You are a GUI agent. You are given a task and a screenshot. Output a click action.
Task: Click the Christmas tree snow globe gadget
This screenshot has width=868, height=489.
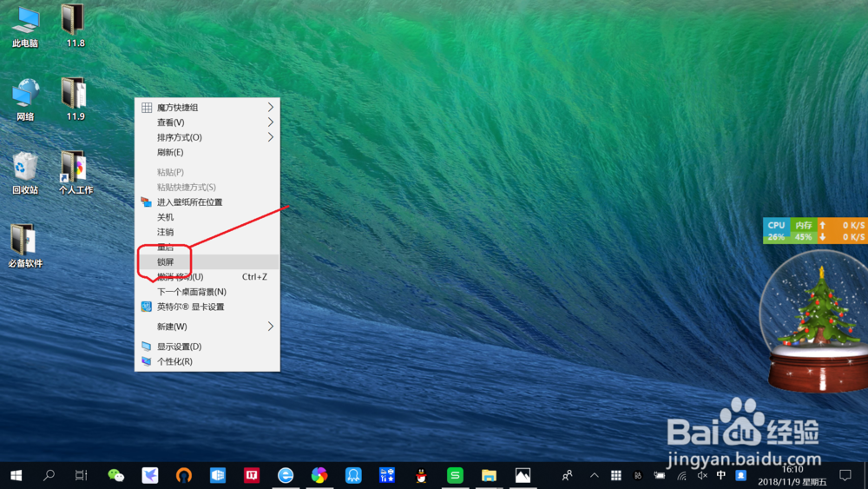(x=815, y=321)
